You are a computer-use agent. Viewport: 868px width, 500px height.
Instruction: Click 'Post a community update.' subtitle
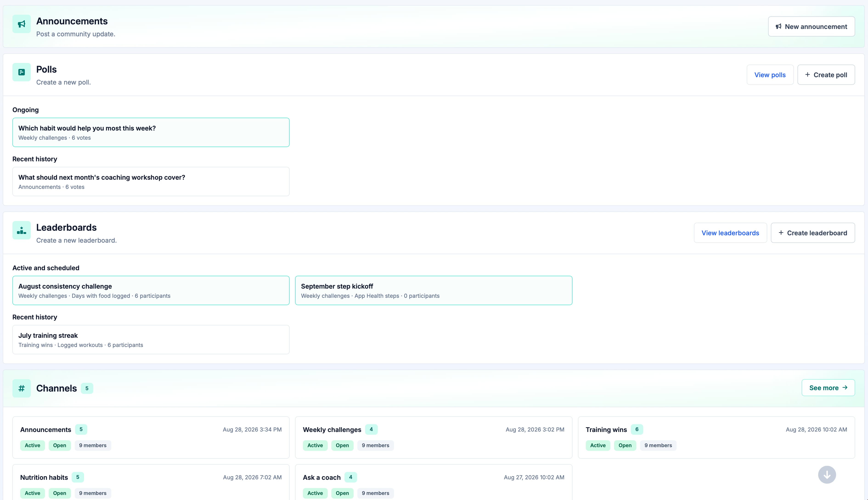(x=76, y=34)
